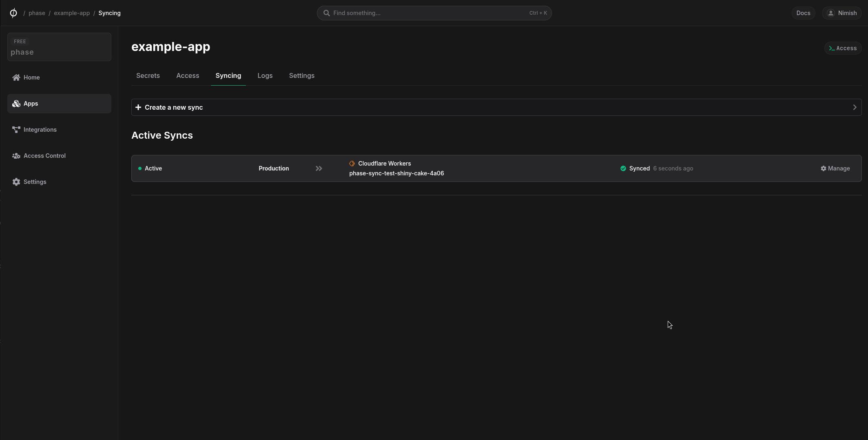Image resolution: width=868 pixels, height=440 pixels.
Task: Switch to the Logs tab
Action: click(265, 76)
